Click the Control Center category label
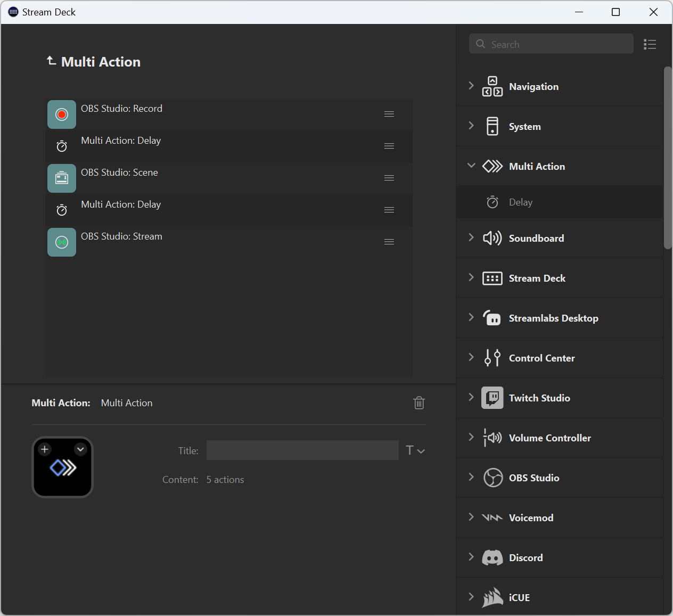The image size is (673, 616). pyautogui.click(x=541, y=358)
